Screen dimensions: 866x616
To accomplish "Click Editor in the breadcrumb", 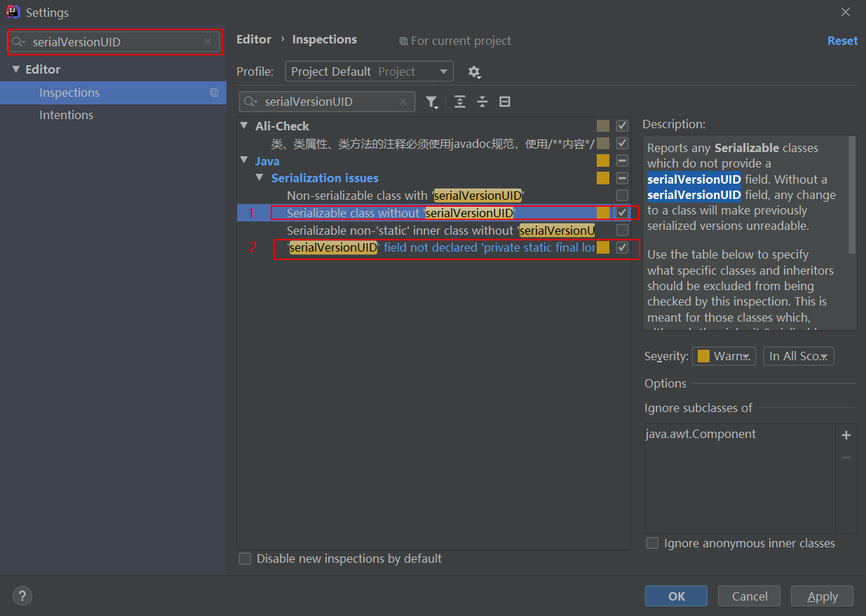I will point(254,39).
